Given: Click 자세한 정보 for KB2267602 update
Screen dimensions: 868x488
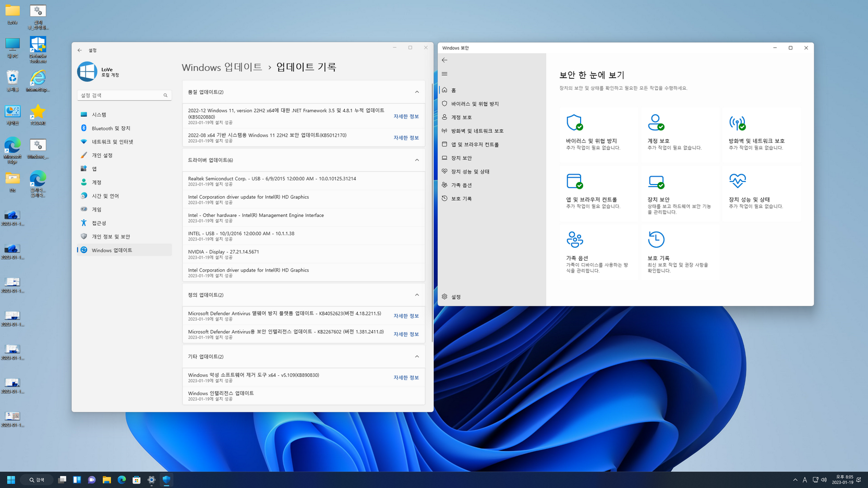Looking at the screenshot, I should (406, 334).
